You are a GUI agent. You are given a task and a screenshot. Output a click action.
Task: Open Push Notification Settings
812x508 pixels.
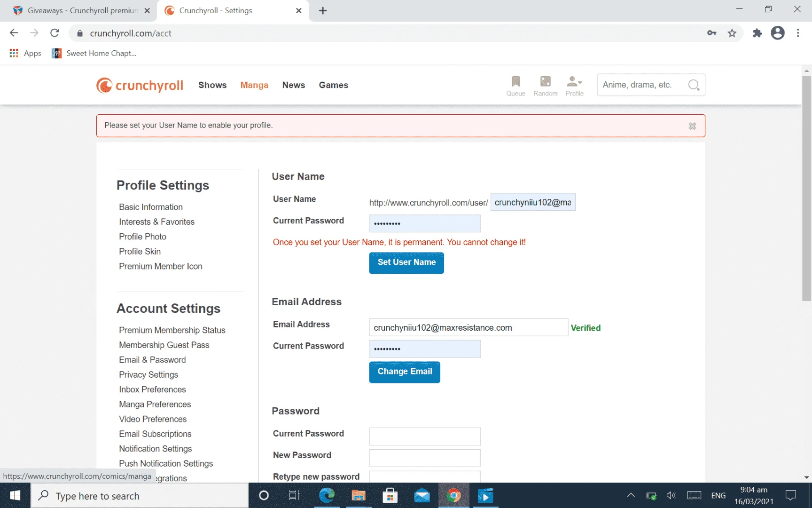click(166, 463)
